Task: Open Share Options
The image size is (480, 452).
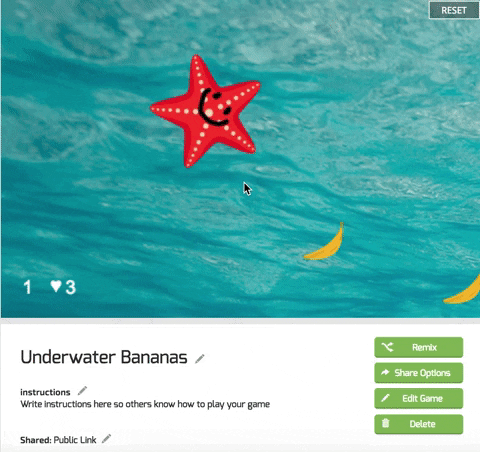Action: tap(419, 373)
